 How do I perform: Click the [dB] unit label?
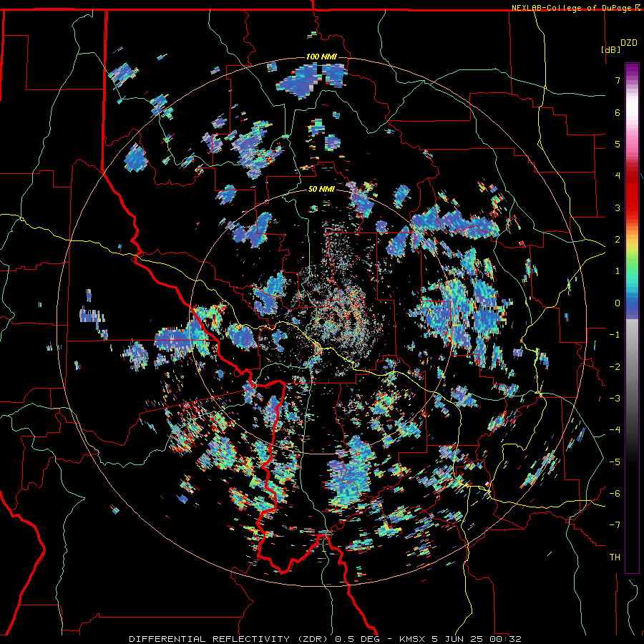pos(611,49)
